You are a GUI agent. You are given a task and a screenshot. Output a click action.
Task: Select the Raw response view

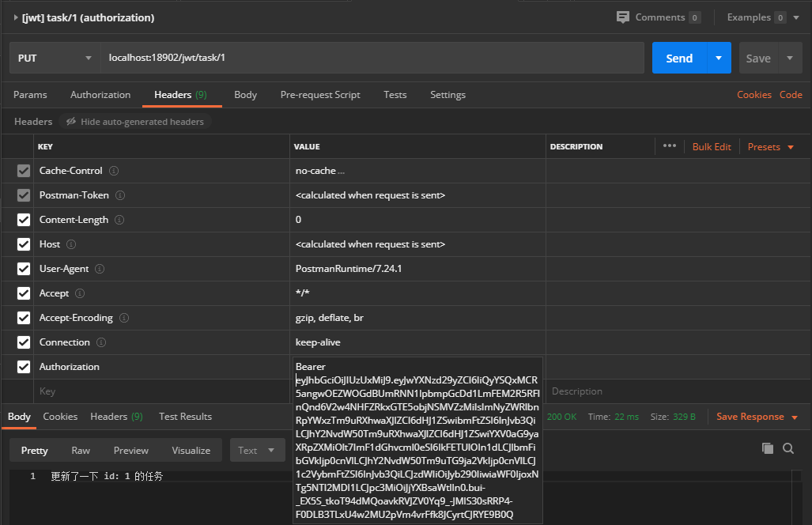tap(81, 451)
